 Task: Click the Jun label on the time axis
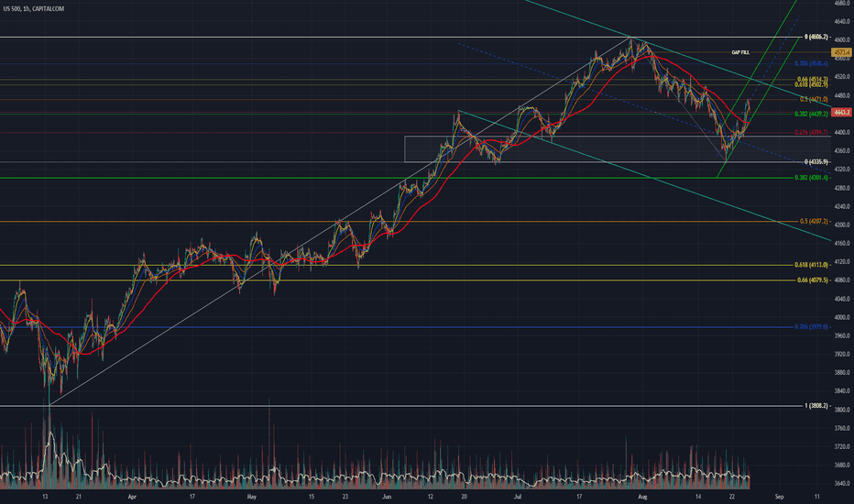coord(387,497)
